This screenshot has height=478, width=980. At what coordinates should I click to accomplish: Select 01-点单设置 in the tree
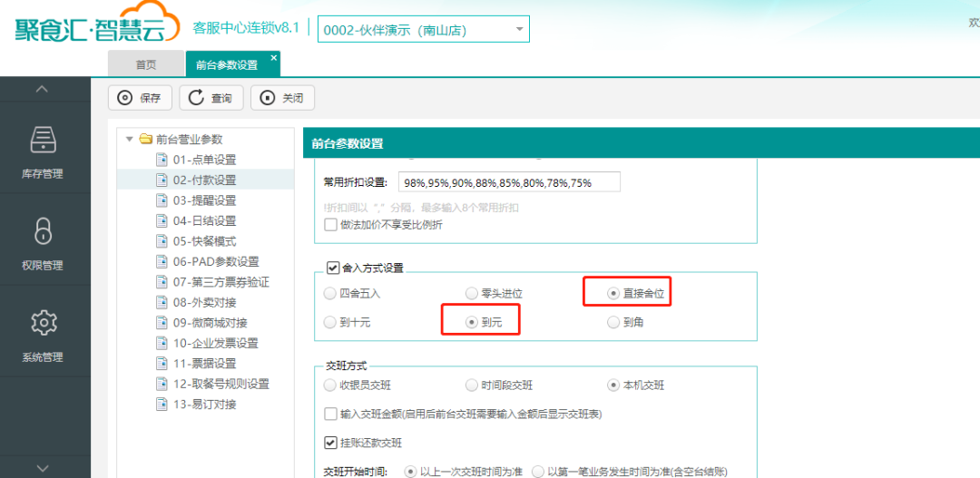204,160
